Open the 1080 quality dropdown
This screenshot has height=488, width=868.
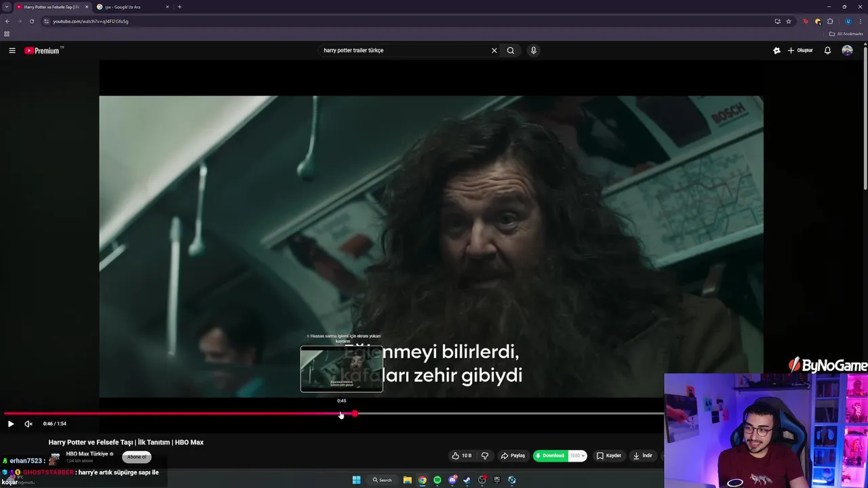pyautogui.click(x=577, y=455)
